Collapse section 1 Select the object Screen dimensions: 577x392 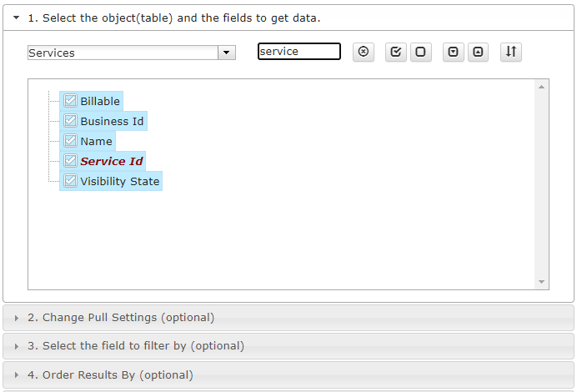click(16, 18)
